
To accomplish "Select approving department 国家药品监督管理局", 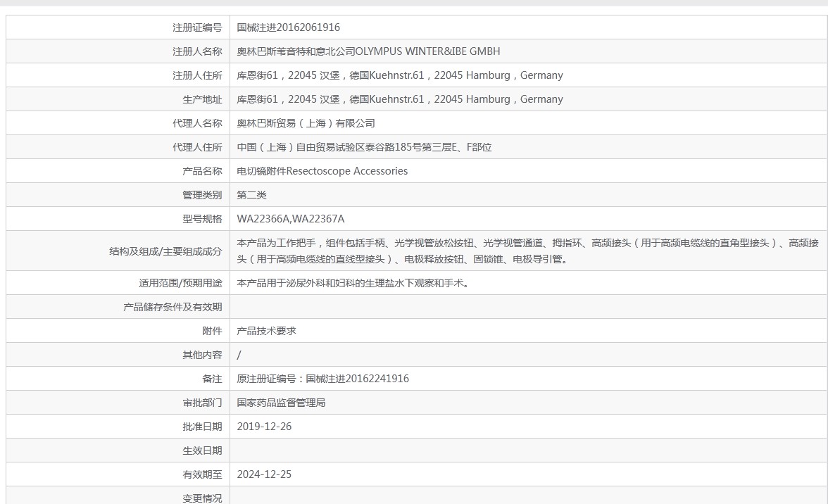I will tap(281, 403).
